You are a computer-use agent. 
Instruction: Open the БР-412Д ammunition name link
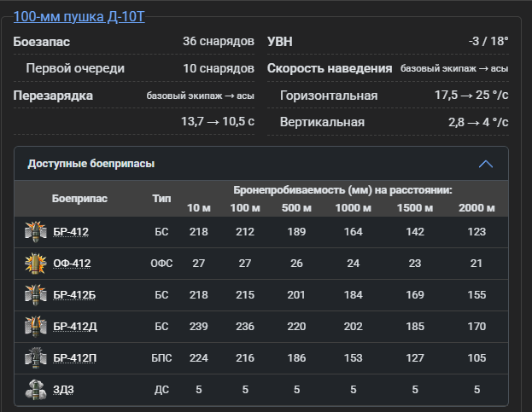point(75,327)
